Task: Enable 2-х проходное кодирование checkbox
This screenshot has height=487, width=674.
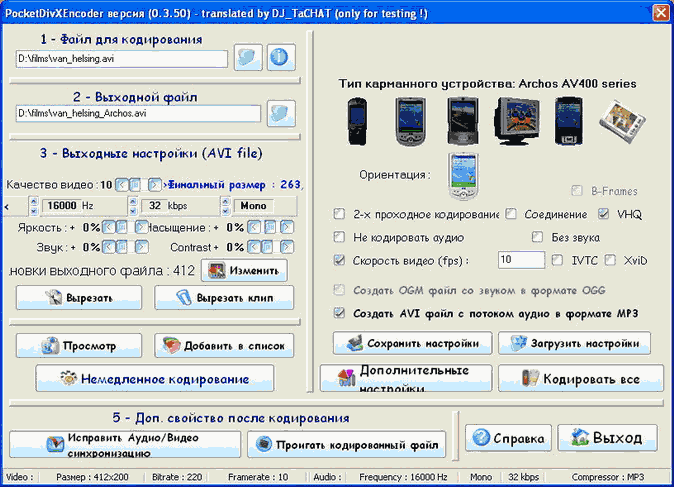Action: (339, 214)
